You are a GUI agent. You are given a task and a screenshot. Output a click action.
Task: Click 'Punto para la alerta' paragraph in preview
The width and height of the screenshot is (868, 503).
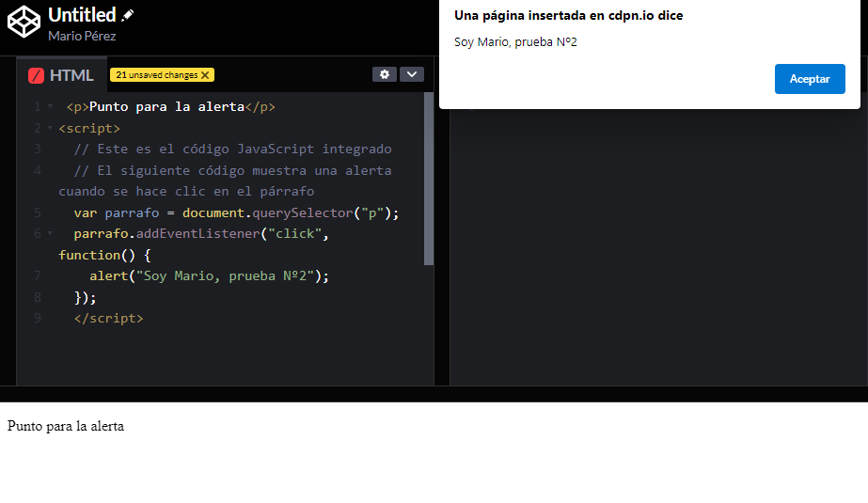pos(65,426)
